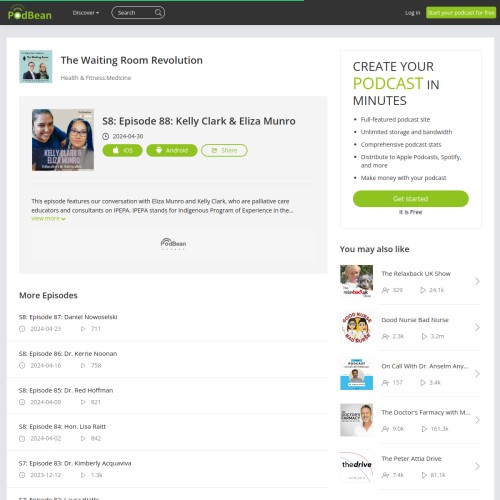Expand description with view more
Image resolution: width=500 pixels, height=500 pixels.
48,219
